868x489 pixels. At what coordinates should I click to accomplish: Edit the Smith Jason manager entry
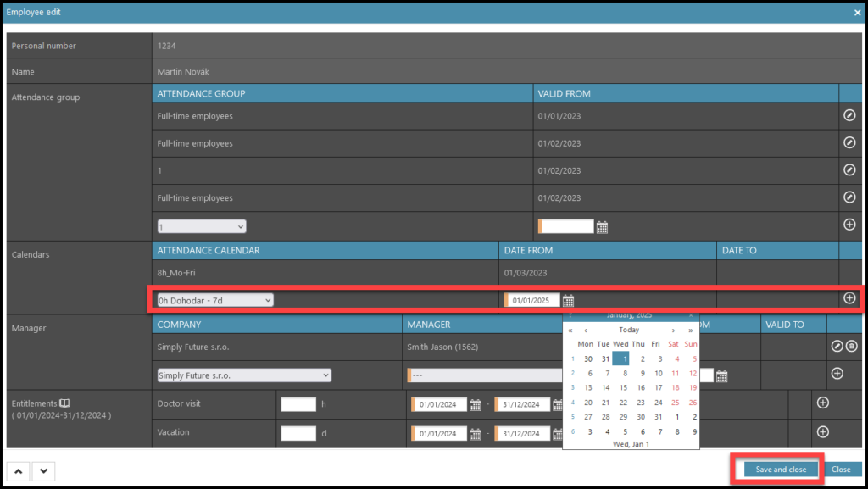837,346
